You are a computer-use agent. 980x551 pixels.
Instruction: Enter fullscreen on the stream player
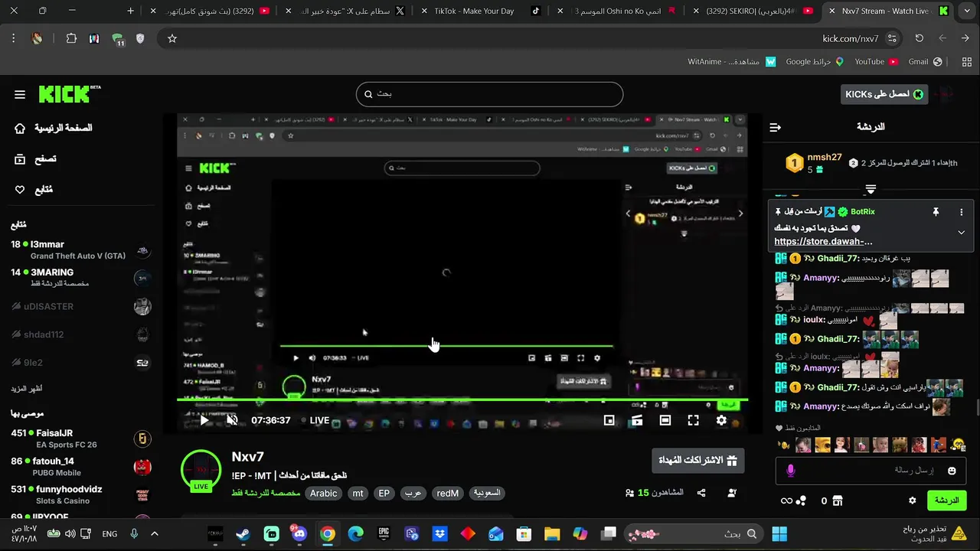[x=693, y=420]
